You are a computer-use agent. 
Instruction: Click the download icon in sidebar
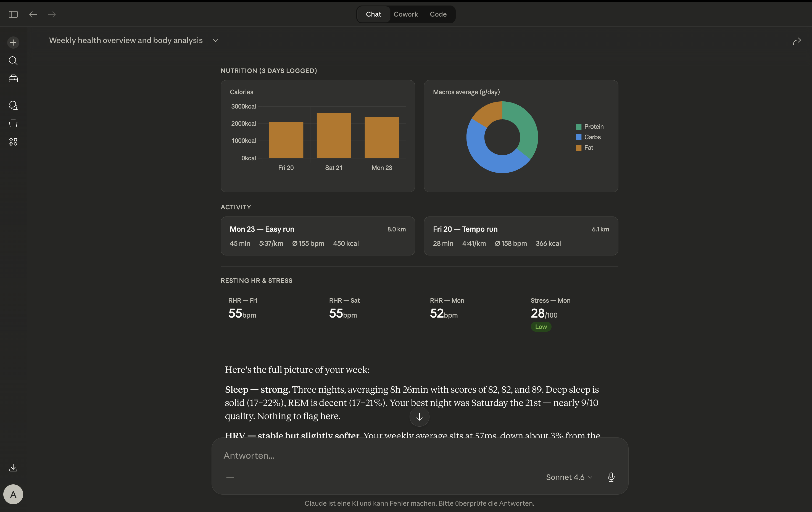point(13,468)
